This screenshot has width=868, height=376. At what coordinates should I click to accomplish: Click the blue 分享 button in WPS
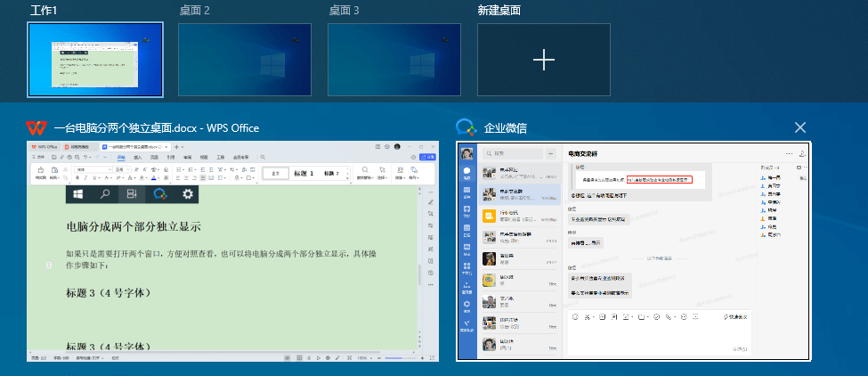click(428, 158)
